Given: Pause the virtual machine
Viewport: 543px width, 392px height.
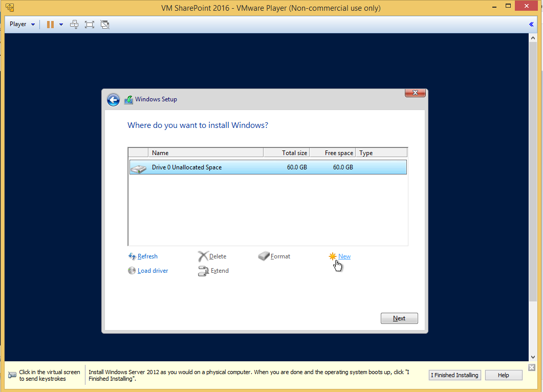Looking at the screenshot, I should [50, 24].
